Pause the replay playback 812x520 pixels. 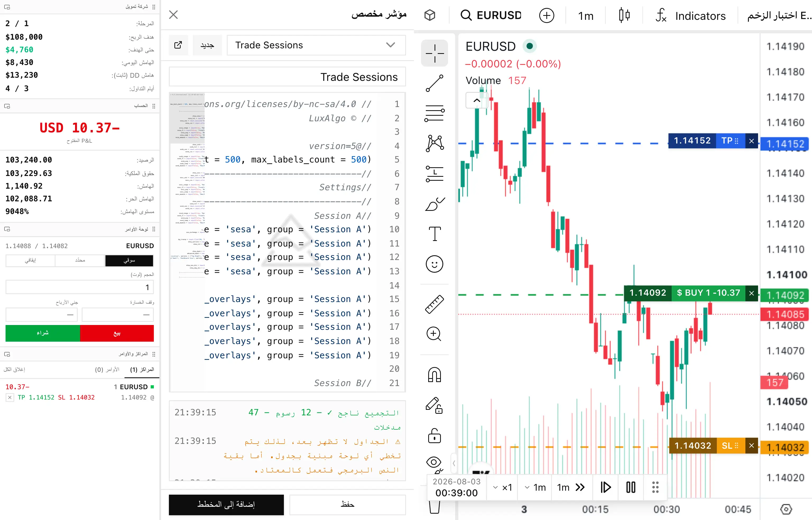[x=631, y=487]
